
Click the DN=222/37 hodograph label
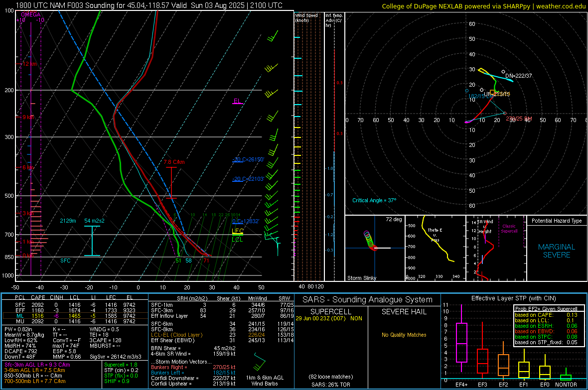(x=519, y=76)
